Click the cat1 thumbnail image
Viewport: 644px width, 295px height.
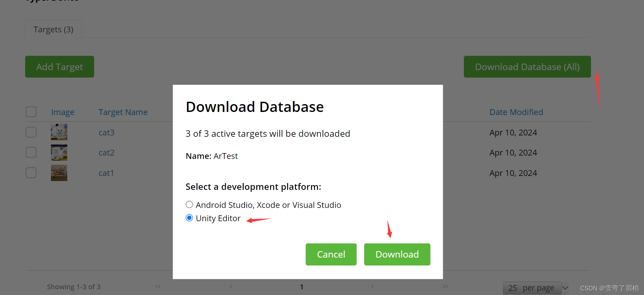tap(59, 173)
